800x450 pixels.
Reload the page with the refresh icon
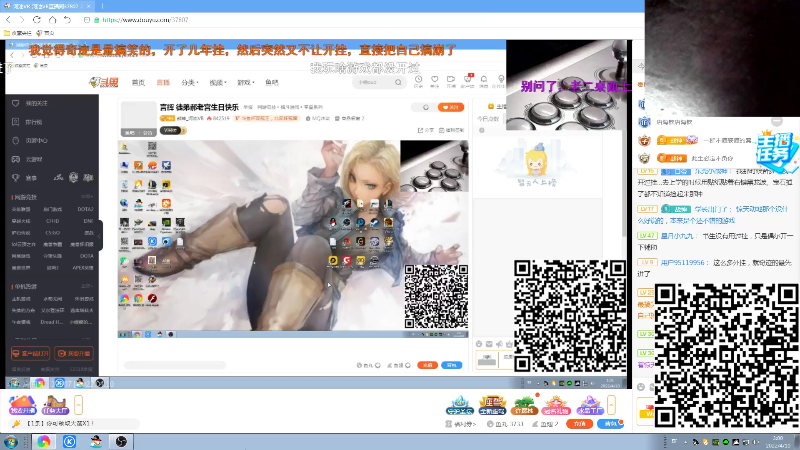pos(37,19)
